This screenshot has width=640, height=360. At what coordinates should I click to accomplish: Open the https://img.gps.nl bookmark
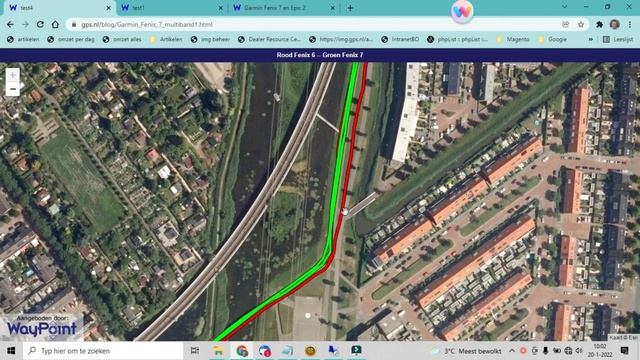pos(341,40)
